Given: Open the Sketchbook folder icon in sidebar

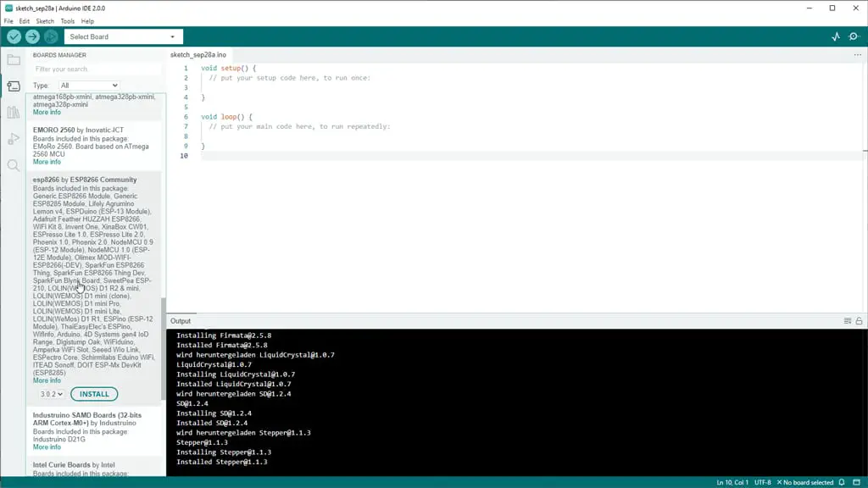Looking at the screenshot, I should [x=14, y=60].
